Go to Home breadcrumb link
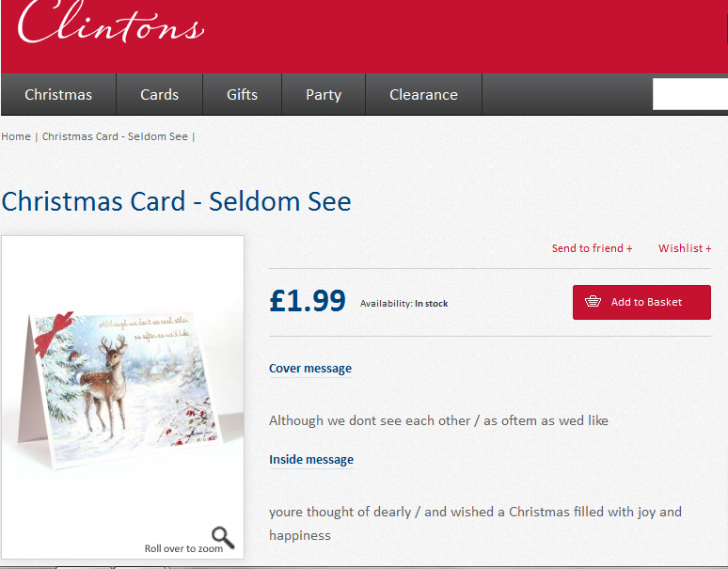The image size is (728, 569). point(16,136)
